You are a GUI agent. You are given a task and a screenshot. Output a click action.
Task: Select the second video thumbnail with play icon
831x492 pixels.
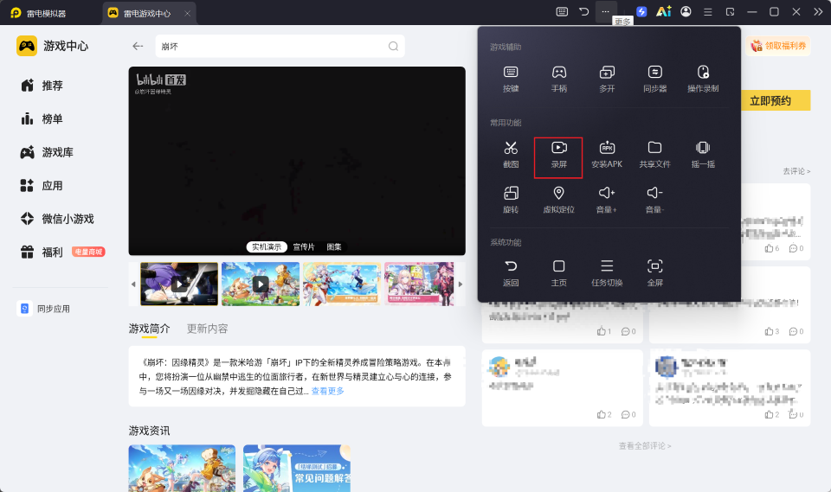click(260, 284)
